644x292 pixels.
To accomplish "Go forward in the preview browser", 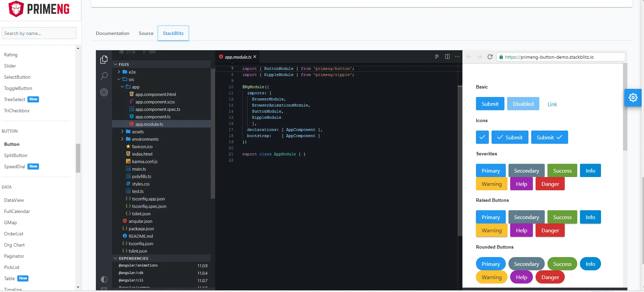I will [479, 57].
